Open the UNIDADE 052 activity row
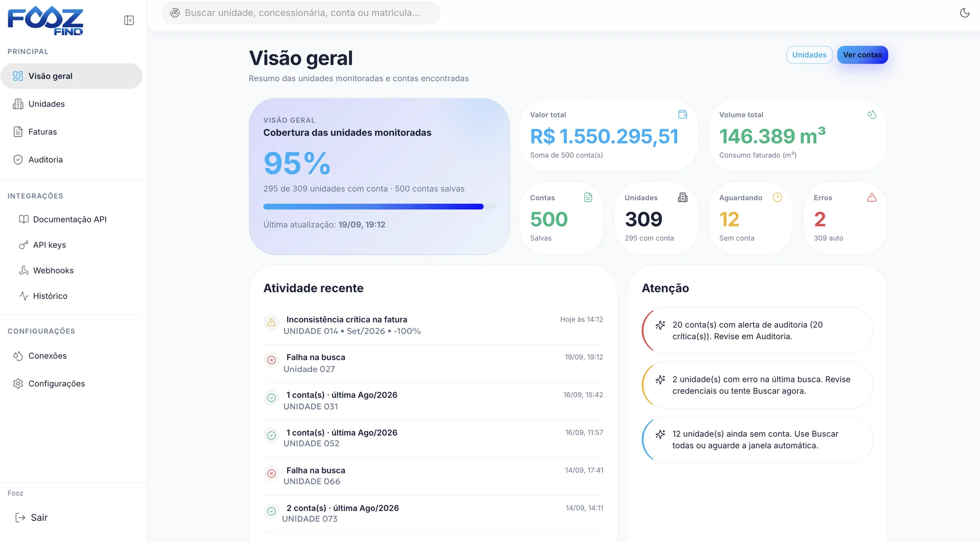This screenshot has width=980, height=542. coord(433,438)
